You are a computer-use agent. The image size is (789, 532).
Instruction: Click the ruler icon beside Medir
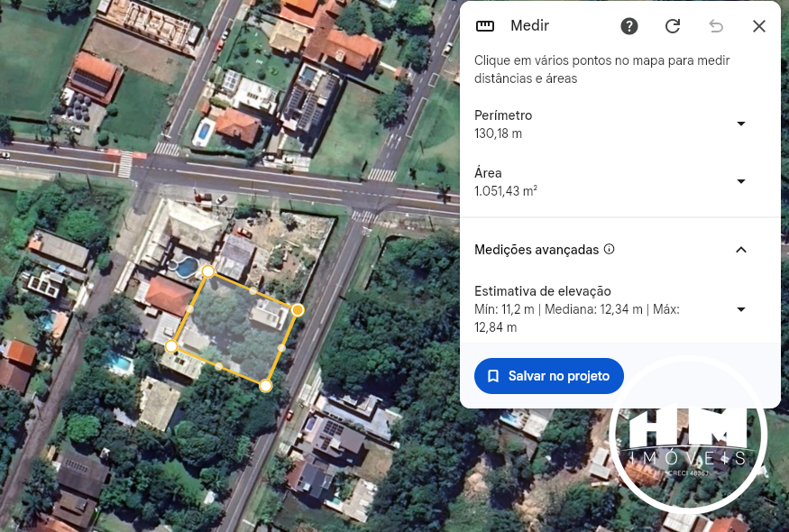click(x=484, y=26)
